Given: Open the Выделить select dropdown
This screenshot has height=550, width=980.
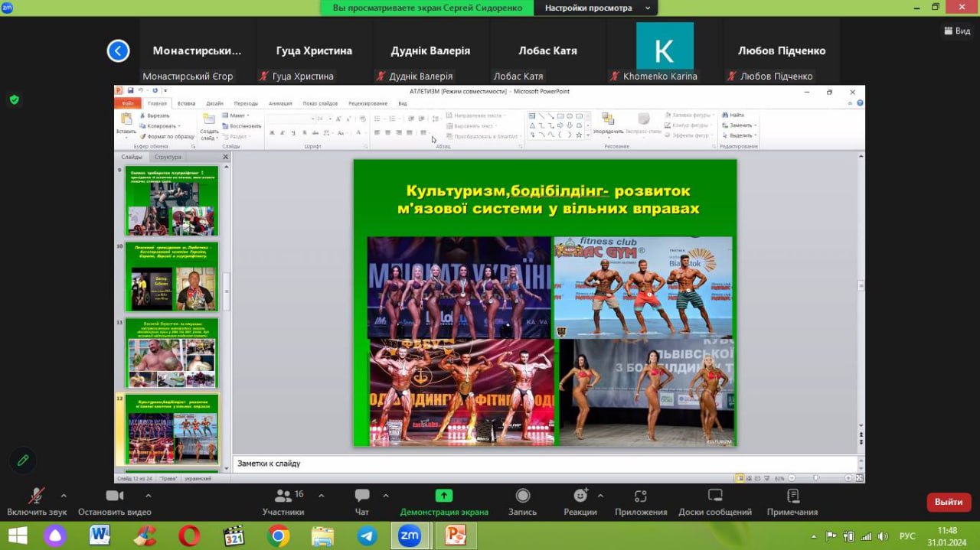Looking at the screenshot, I should point(738,135).
